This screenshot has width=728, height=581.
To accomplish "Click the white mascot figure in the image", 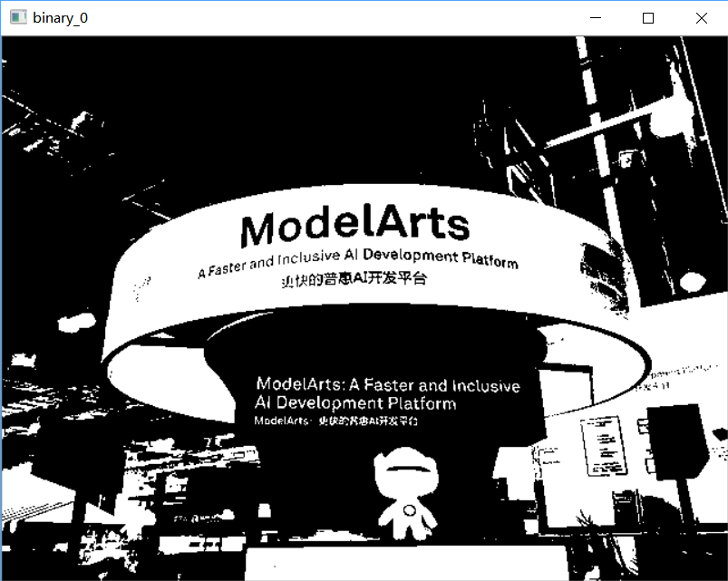I will click(406, 493).
